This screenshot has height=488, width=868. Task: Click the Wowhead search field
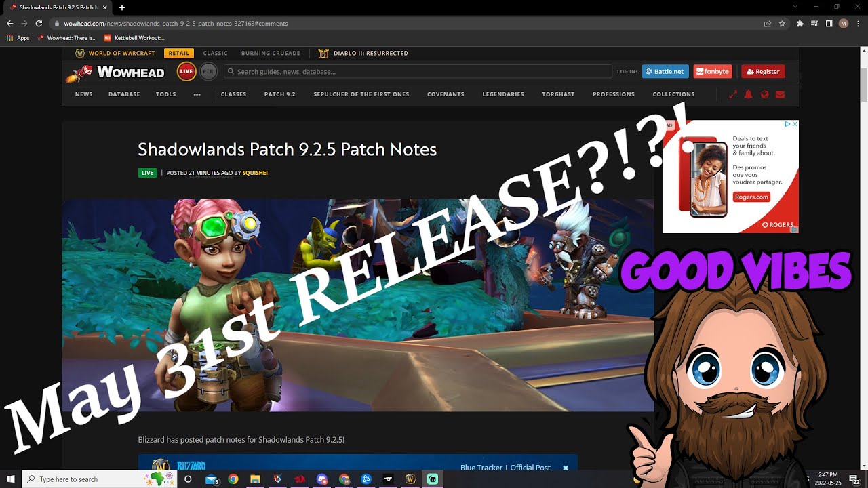418,71
